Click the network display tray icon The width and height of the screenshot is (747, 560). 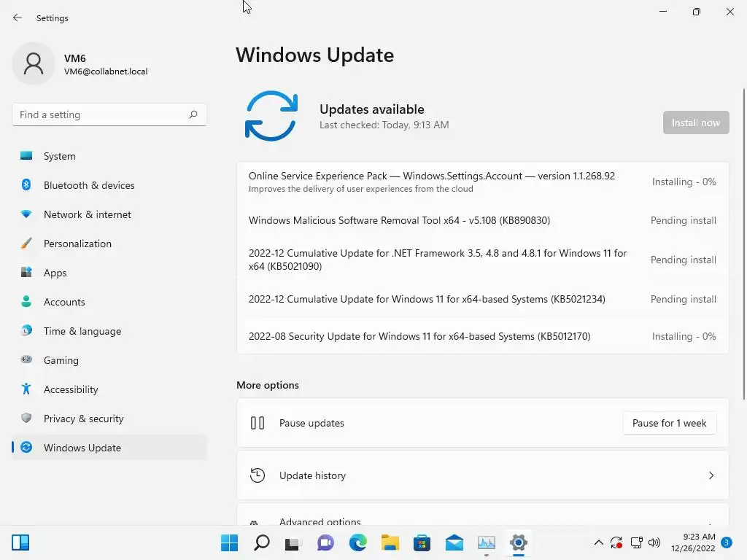(636, 542)
